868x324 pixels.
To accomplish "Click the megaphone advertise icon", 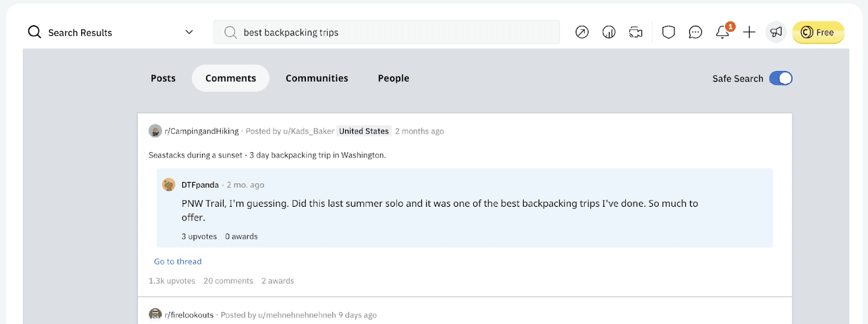I will click(776, 32).
